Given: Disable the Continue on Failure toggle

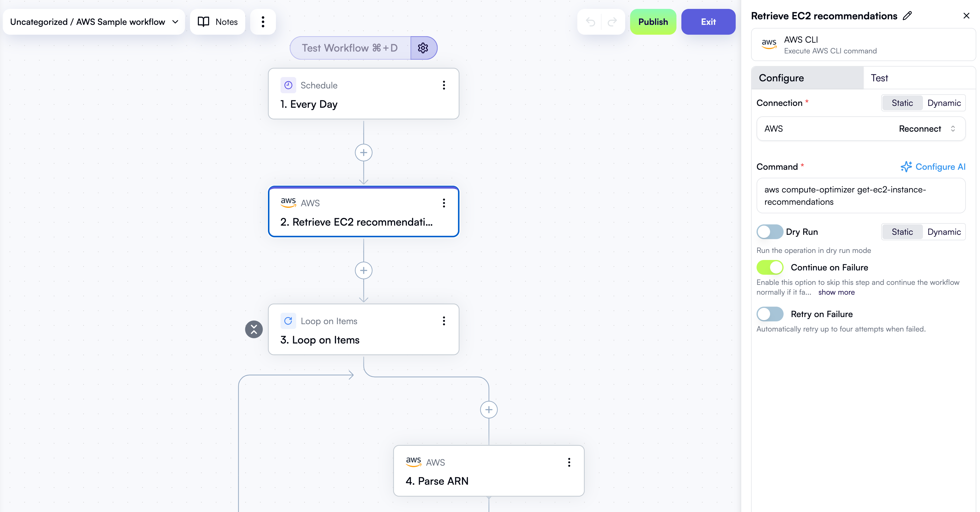Looking at the screenshot, I should coord(770,267).
